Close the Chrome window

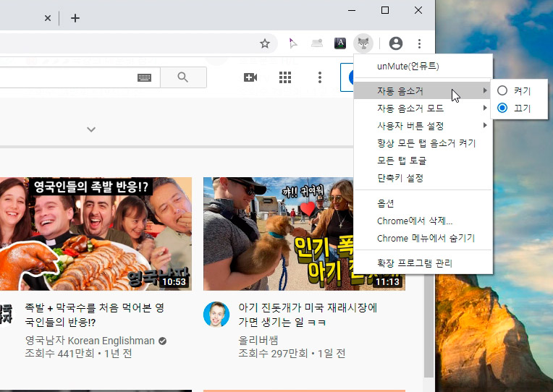pos(418,10)
